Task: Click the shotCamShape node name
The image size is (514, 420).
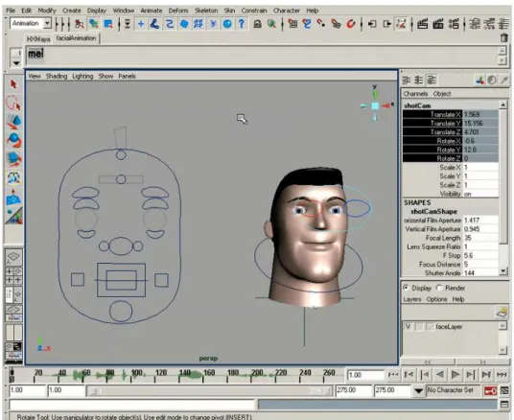Action: coord(433,212)
